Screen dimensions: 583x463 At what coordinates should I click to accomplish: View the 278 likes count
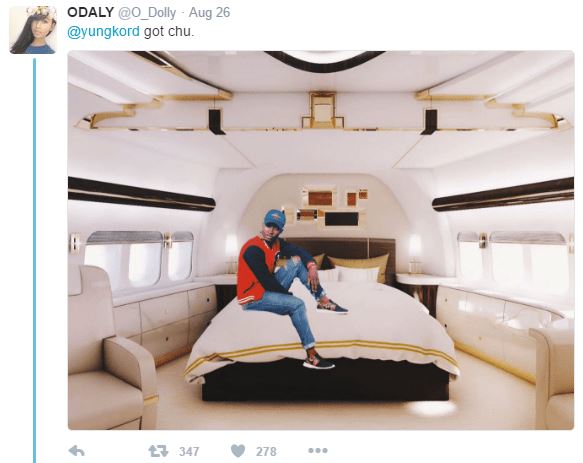coord(266,451)
